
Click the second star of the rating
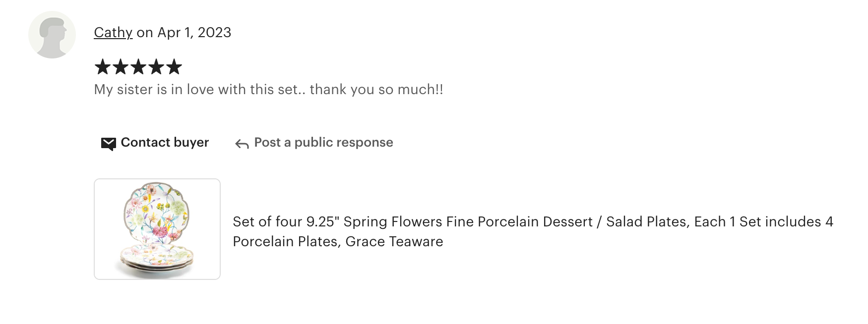[121, 67]
